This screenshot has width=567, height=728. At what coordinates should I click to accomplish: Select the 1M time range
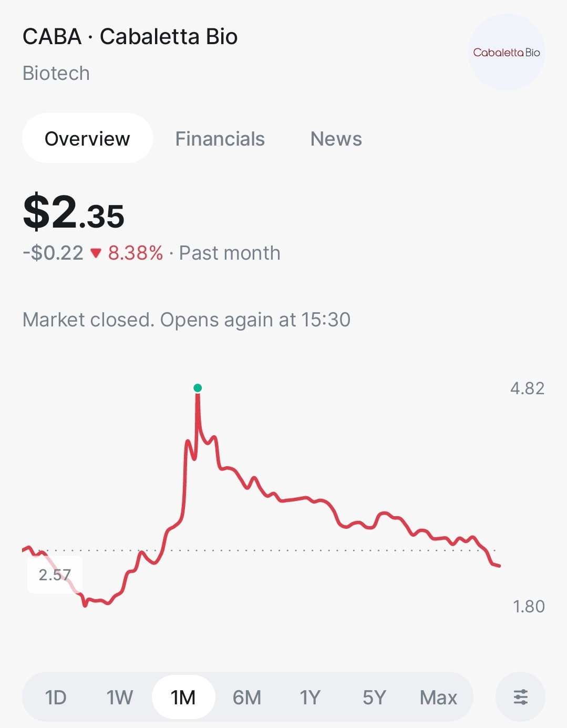[183, 698]
